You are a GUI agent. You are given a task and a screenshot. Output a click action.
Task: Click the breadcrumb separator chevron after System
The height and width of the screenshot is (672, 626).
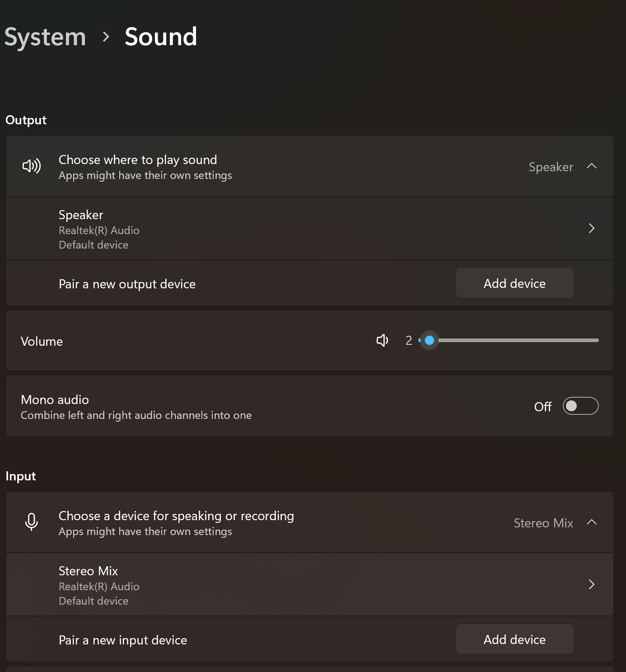[x=106, y=37]
